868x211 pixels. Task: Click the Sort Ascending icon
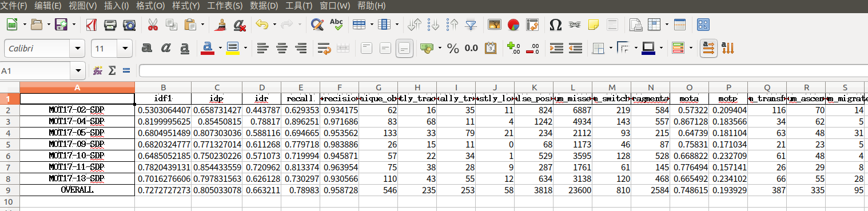[x=433, y=25]
